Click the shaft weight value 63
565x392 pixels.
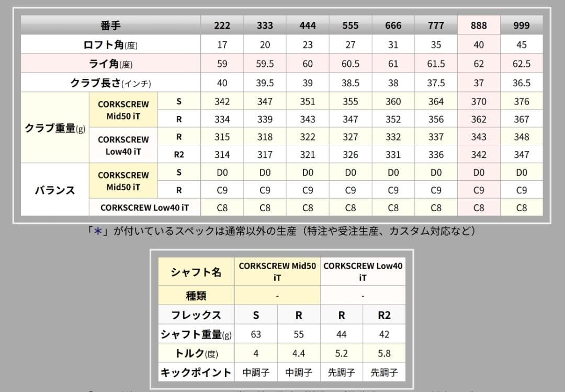tap(256, 333)
